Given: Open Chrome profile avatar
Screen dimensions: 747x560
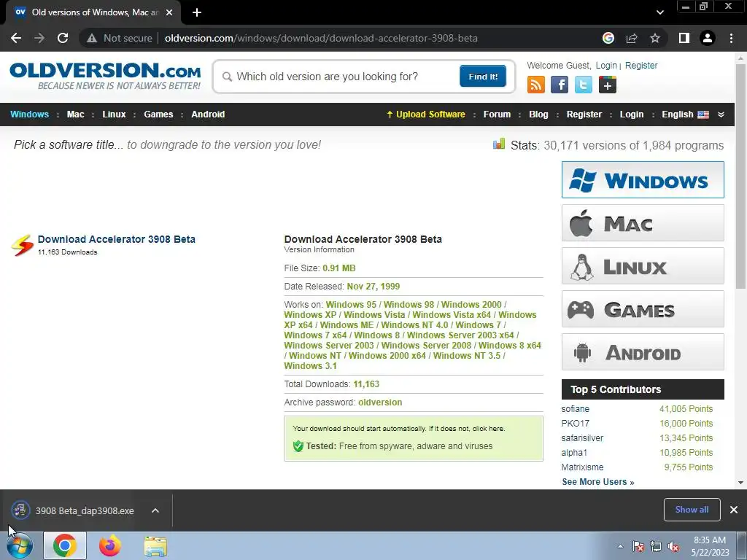Looking at the screenshot, I should tap(708, 38).
